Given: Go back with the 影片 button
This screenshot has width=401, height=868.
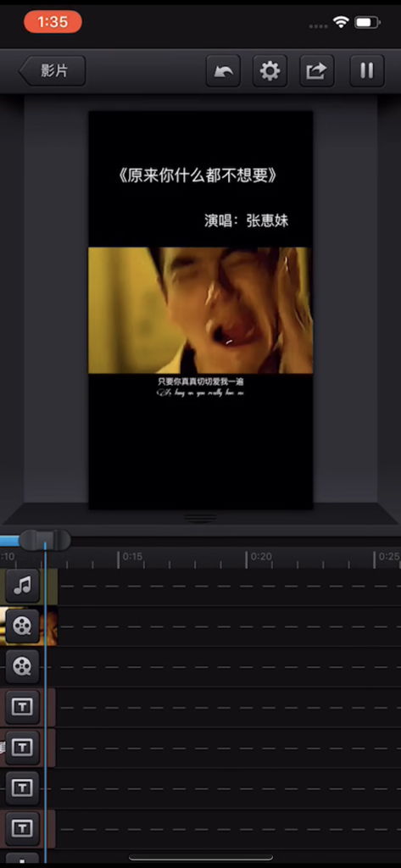Looking at the screenshot, I should click(x=53, y=71).
